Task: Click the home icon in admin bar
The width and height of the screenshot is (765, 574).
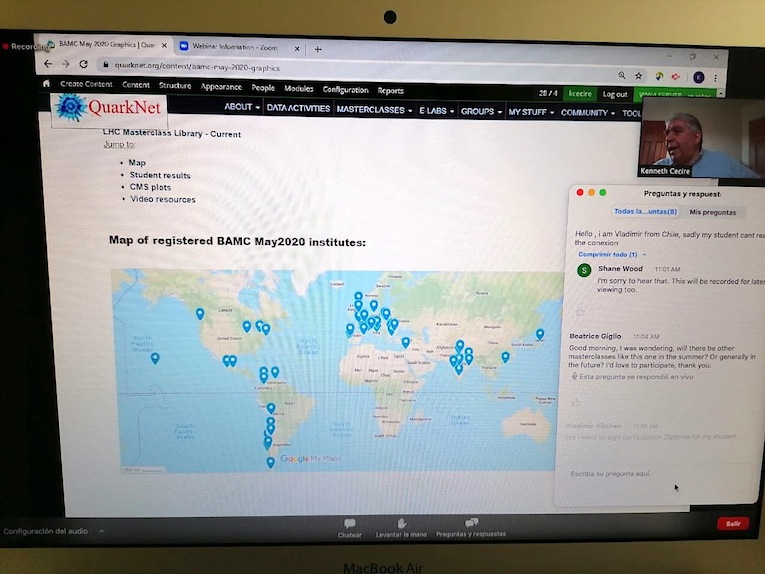Action: (46, 84)
